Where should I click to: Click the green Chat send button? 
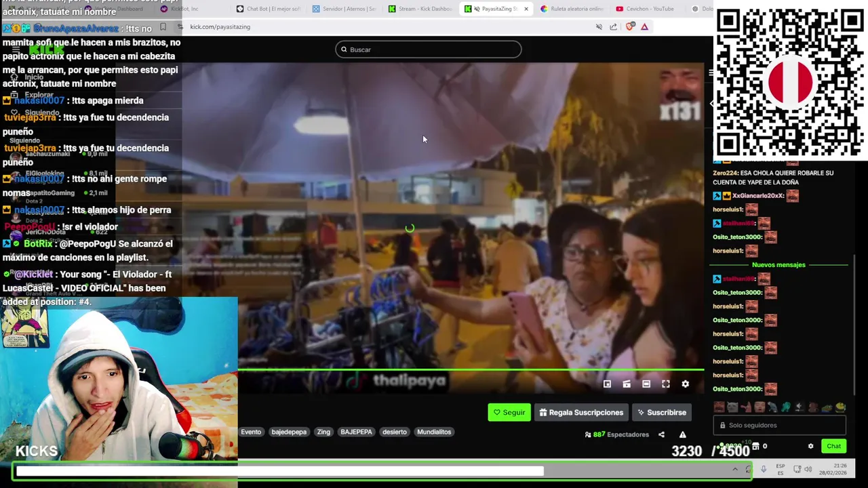(833, 446)
